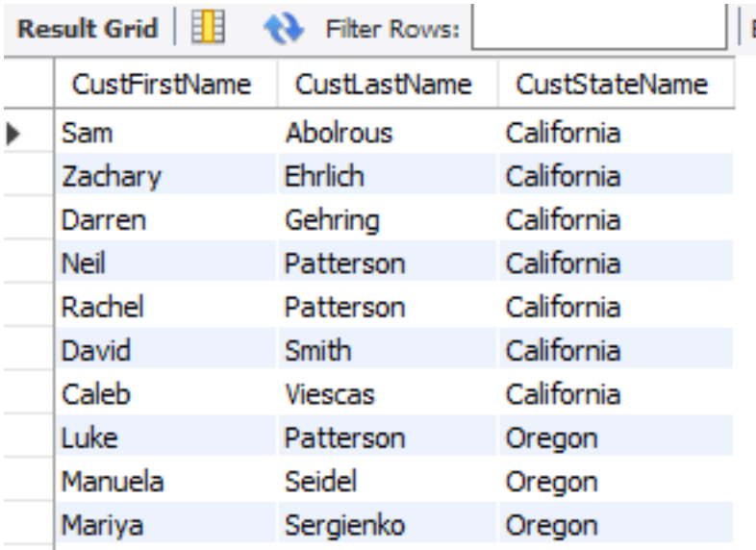This screenshot has width=756, height=550.
Task: Click the 'Seidel' last name cell
Action: [x=388, y=480]
